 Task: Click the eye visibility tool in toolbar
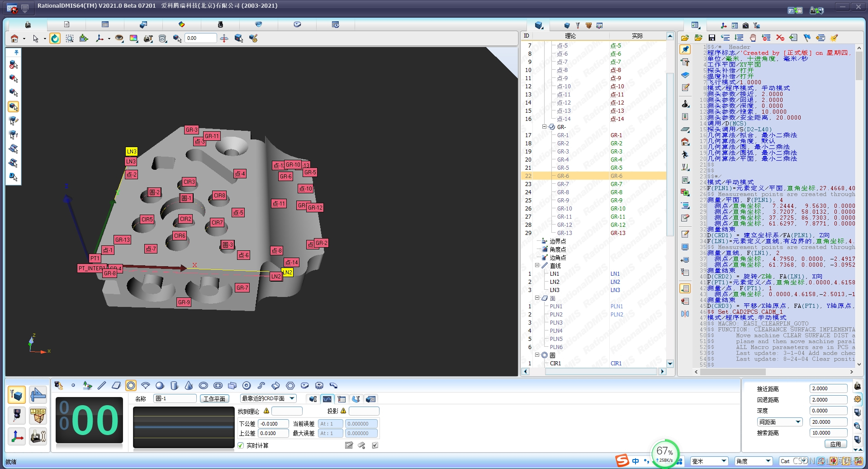click(x=119, y=38)
